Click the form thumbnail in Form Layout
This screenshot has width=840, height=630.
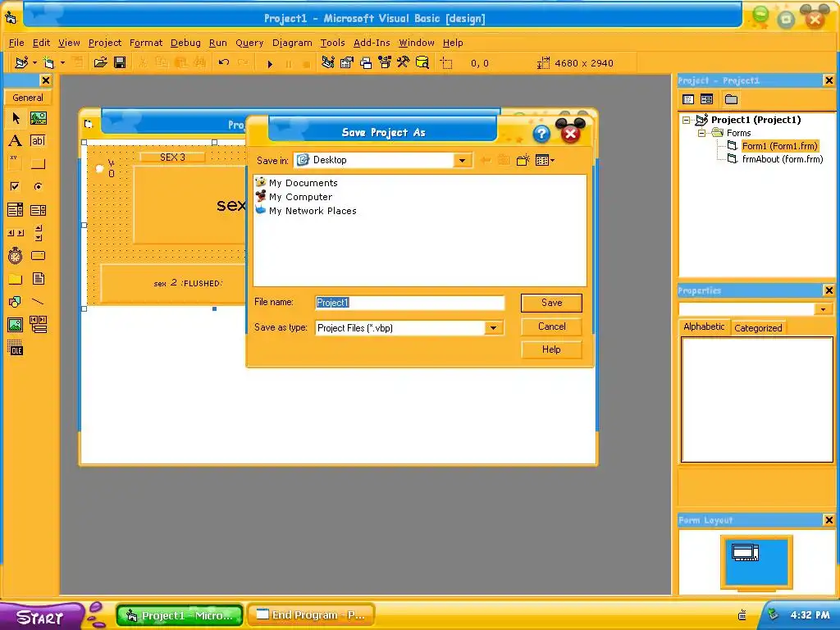[x=745, y=552]
